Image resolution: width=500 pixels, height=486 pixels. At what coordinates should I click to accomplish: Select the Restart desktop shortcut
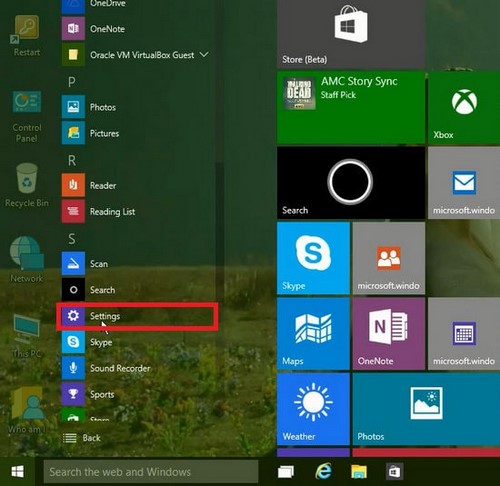tap(26, 36)
